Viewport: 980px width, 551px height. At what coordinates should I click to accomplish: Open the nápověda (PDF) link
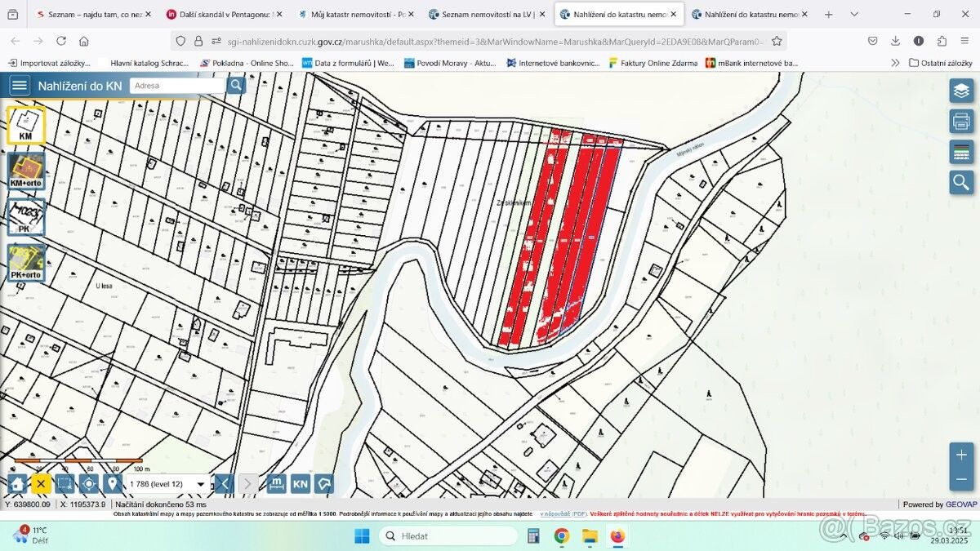coord(563,514)
